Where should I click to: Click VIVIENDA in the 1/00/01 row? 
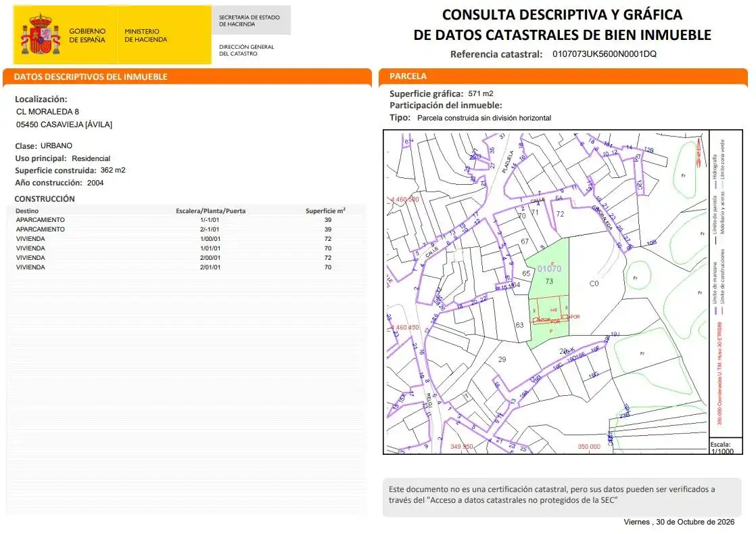30,239
